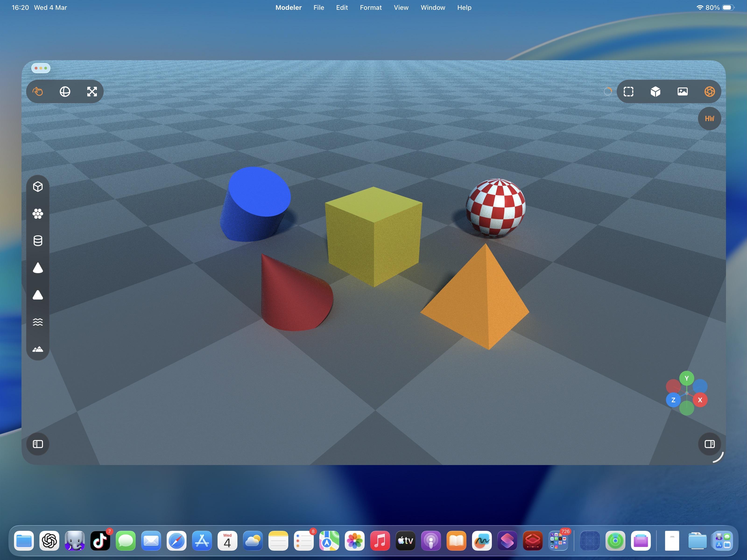Screen dimensions: 747x560
Task: Open the Modeler app menu
Action: coord(288,7)
